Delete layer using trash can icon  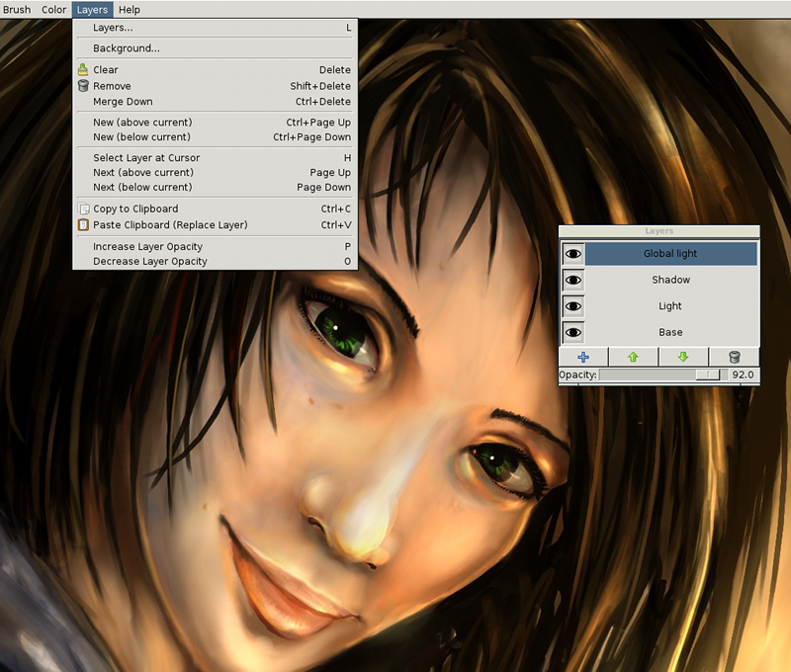pos(734,357)
